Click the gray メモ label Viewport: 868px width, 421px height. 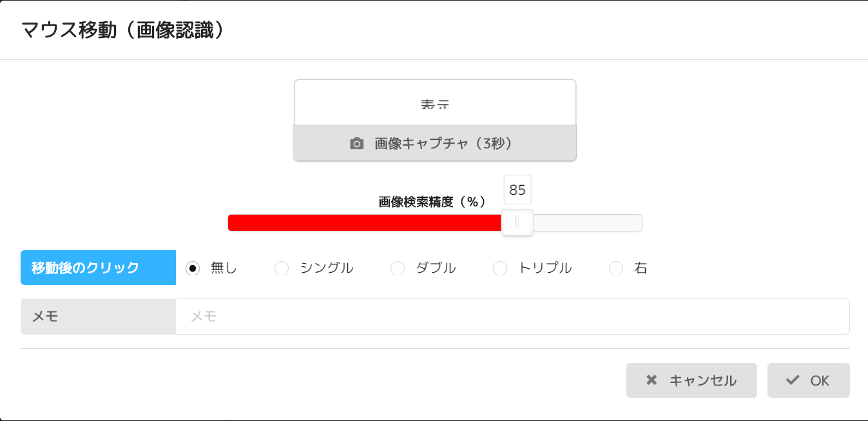click(98, 317)
